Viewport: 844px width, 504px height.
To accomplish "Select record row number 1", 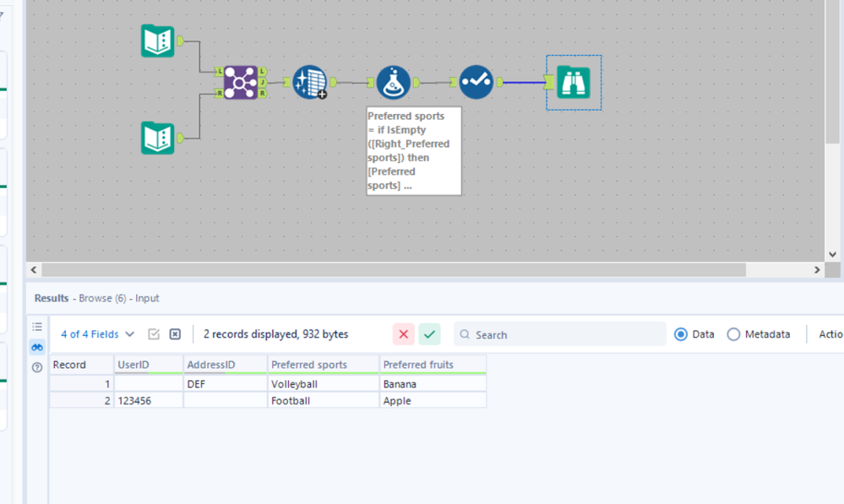I will (81, 384).
